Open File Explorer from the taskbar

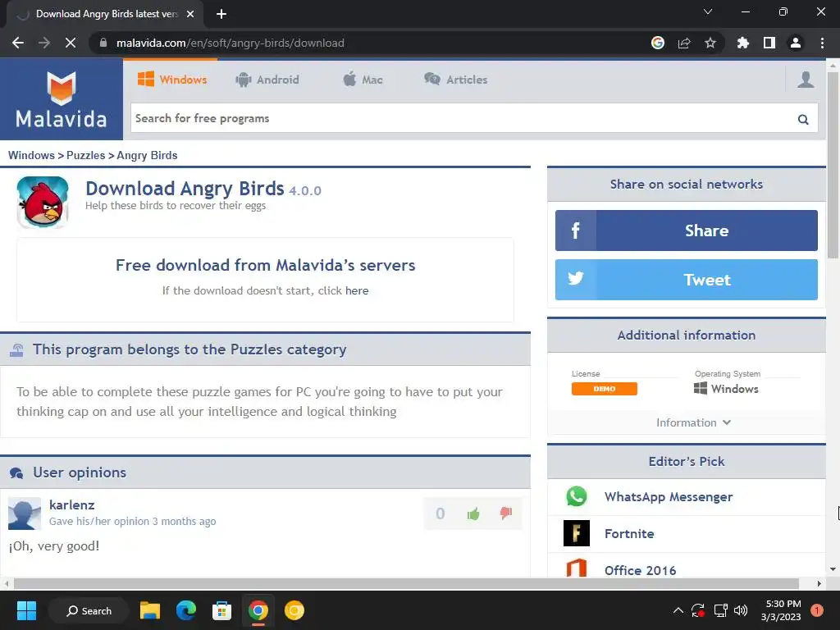150,610
